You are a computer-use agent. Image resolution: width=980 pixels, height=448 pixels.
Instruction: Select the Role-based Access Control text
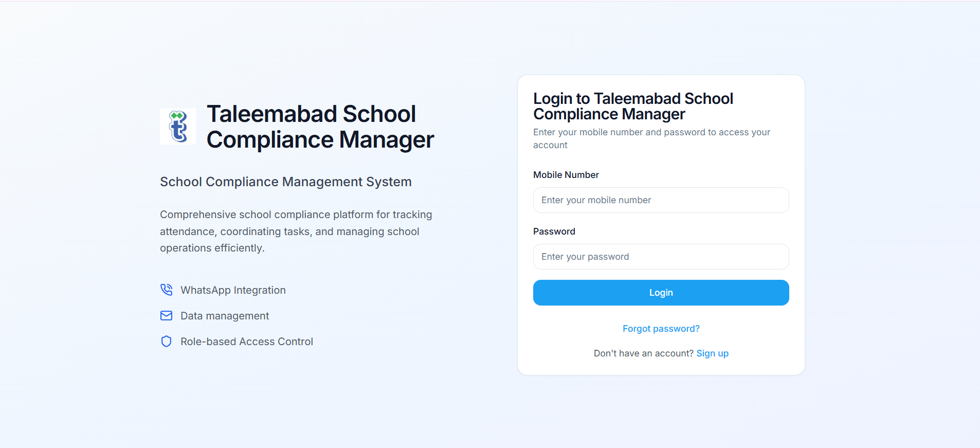point(247,342)
